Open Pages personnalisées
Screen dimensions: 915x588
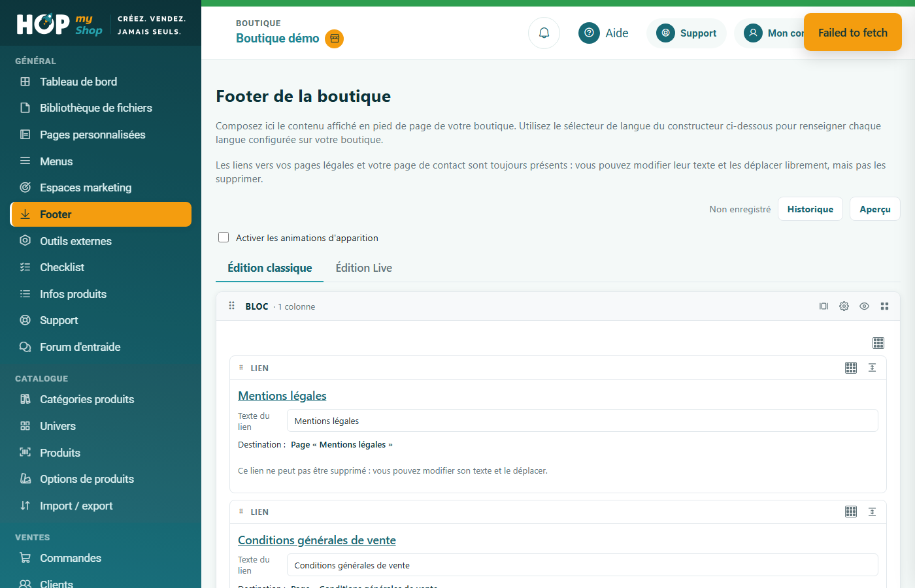click(x=101, y=135)
